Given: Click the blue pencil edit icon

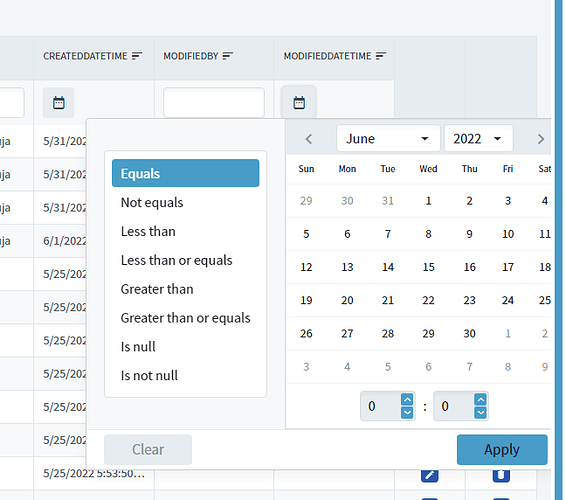Looking at the screenshot, I should [x=430, y=475].
